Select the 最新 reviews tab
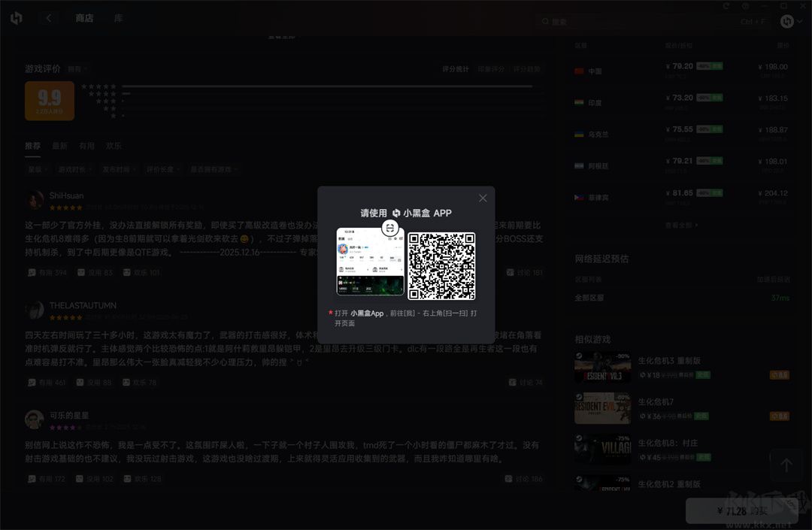812x530 pixels. [59, 146]
